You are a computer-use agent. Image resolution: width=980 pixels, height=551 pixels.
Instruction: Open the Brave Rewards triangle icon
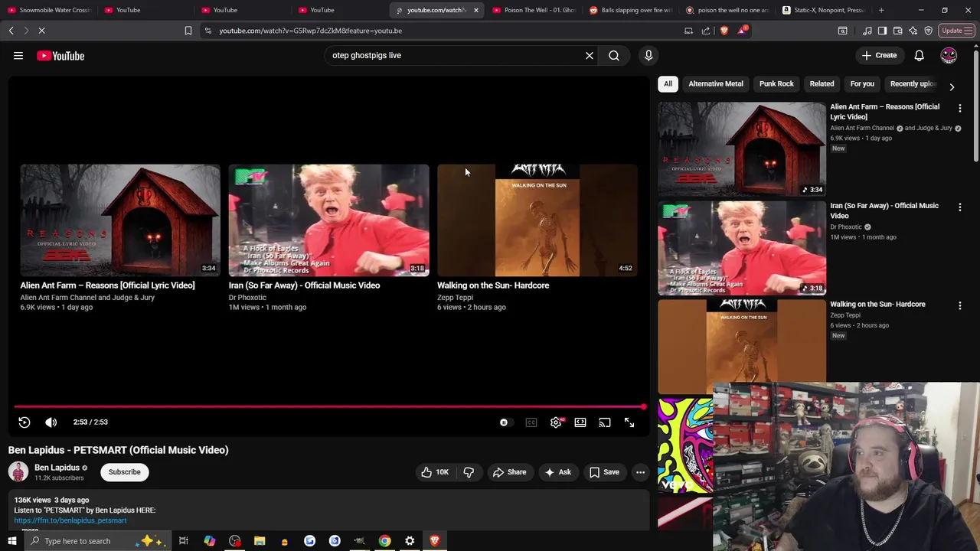(x=742, y=31)
